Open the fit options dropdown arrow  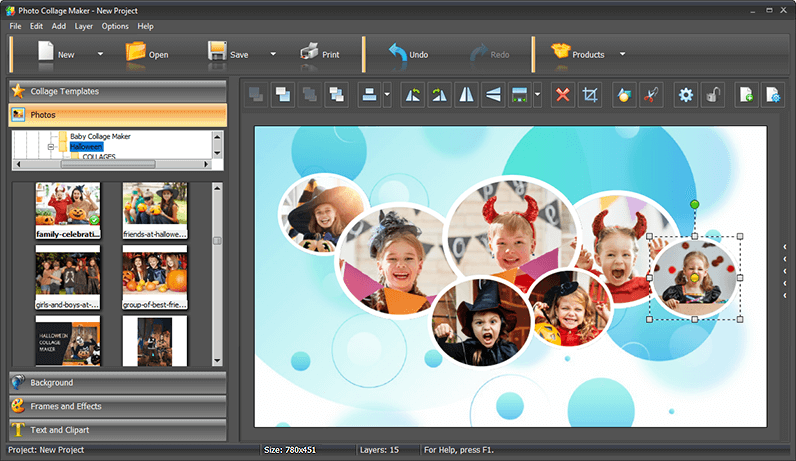pyautogui.click(x=538, y=95)
